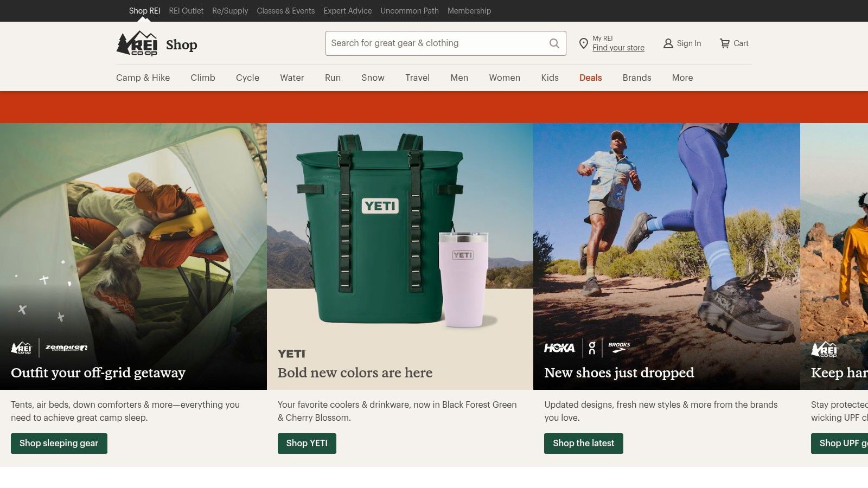Open the Kids menu
Image resolution: width=868 pixels, height=488 pixels.
click(550, 78)
